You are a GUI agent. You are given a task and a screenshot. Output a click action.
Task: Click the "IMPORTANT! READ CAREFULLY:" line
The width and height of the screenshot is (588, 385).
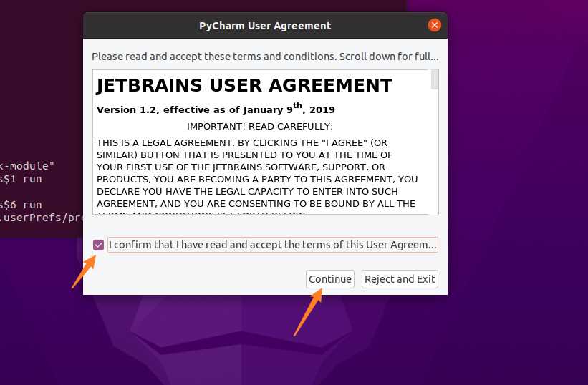pyautogui.click(x=260, y=127)
